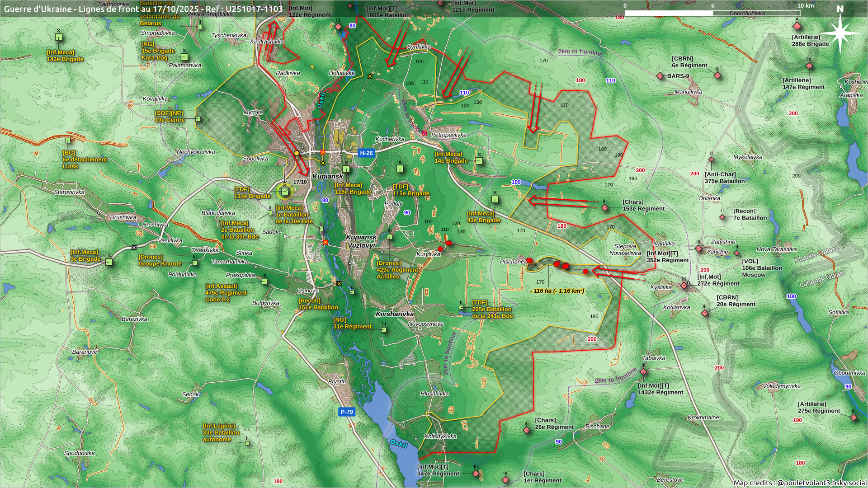
Task: Select the 15e Brigade Kara-Dag unit square
Action: click(184, 57)
